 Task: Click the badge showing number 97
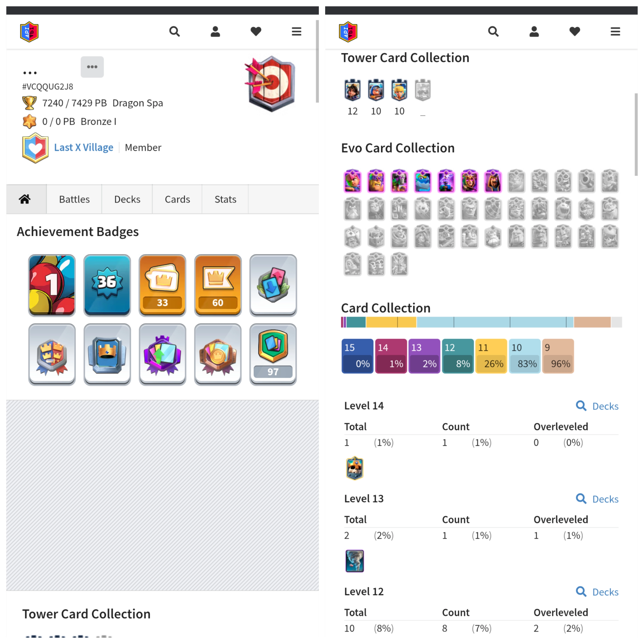pyautogui.click(x=273, y=355)
